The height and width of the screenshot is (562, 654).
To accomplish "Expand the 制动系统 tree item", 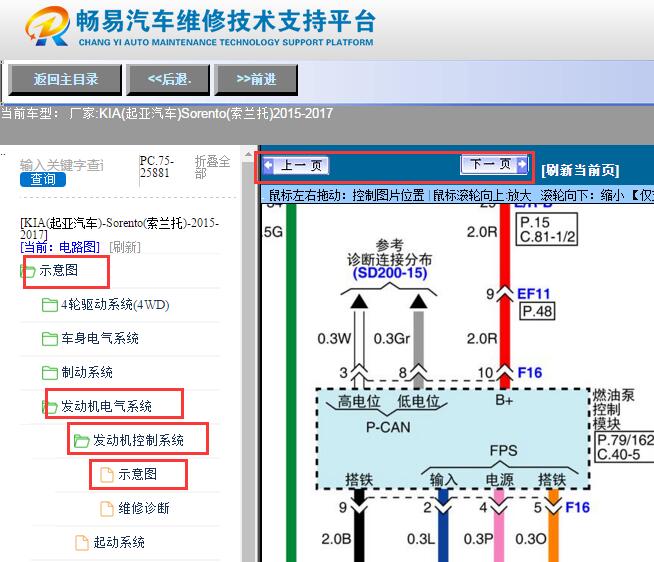I will point(87,372).
